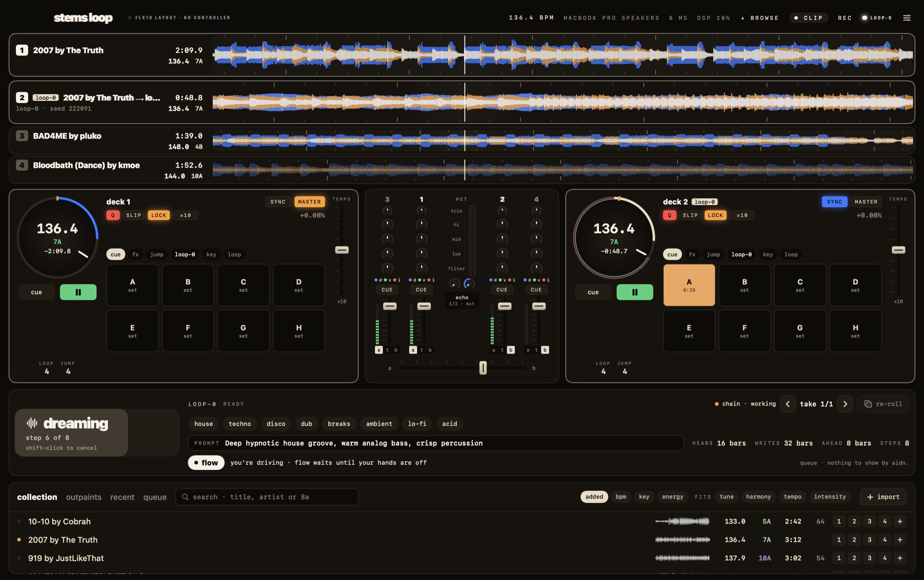924x580 pixels.
Task: Add 10-10 by Cobrah with the plus icon
Action: [900, 521]
